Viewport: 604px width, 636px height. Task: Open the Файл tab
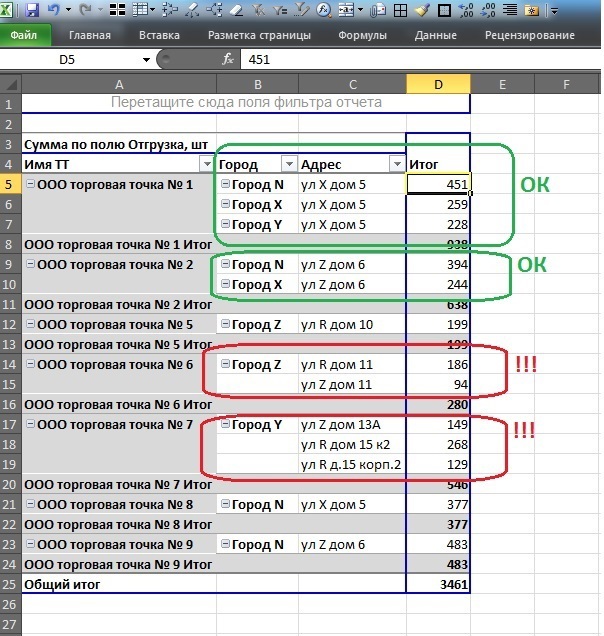(24, 35)
